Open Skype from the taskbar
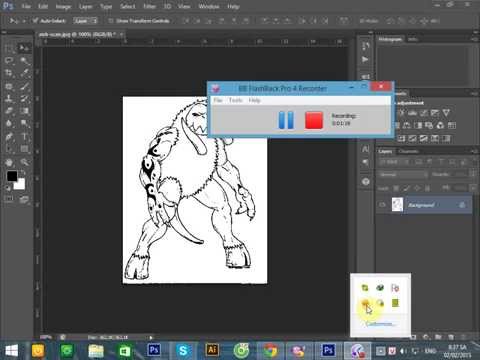Viewport: 480px width, 360px height. click(183, 350)
